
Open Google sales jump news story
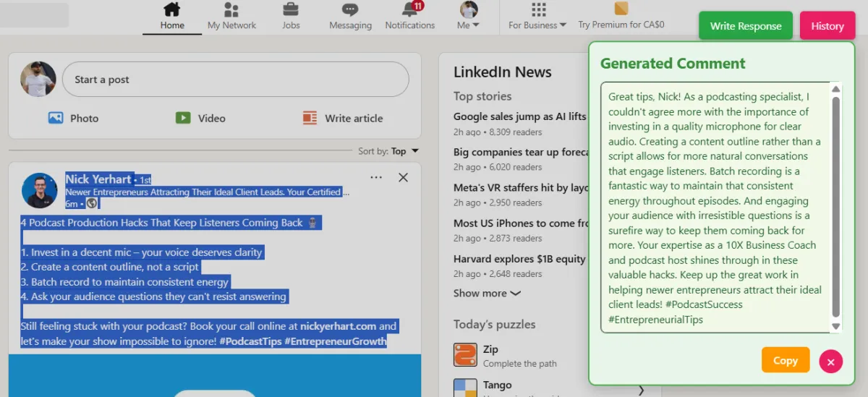point(519,116)
